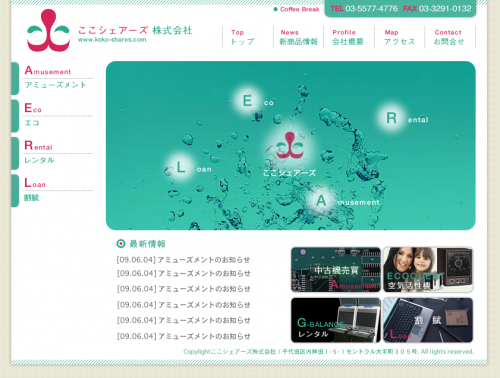
Task: Open the Coffee Break link
Action: click(296, 9)
